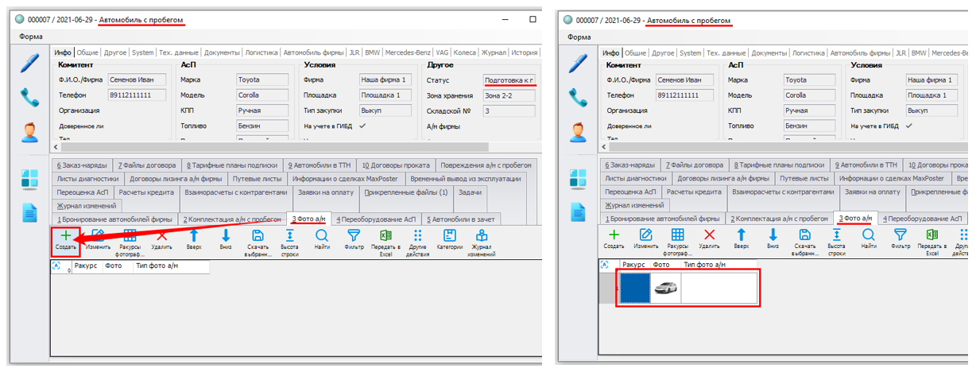Switch to Колеса tab in left window
The image size is (980, 380).
click(x=465, y=52)
